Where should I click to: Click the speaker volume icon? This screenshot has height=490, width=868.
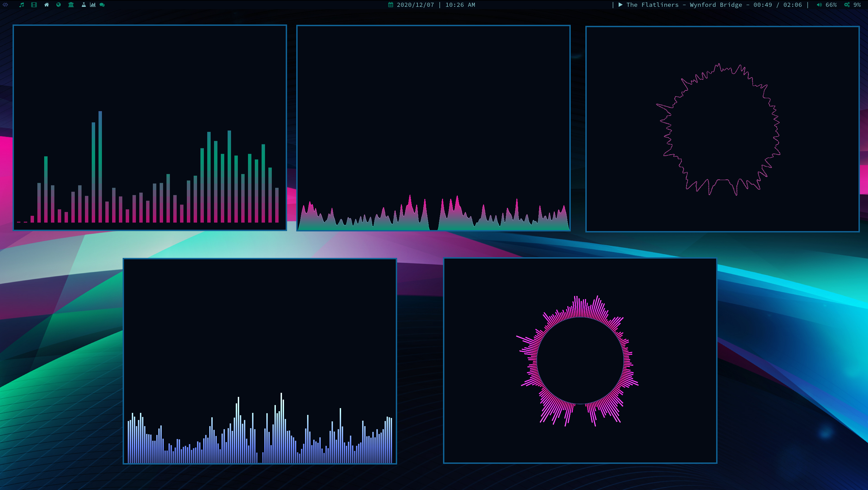click(x=819, y=5)
